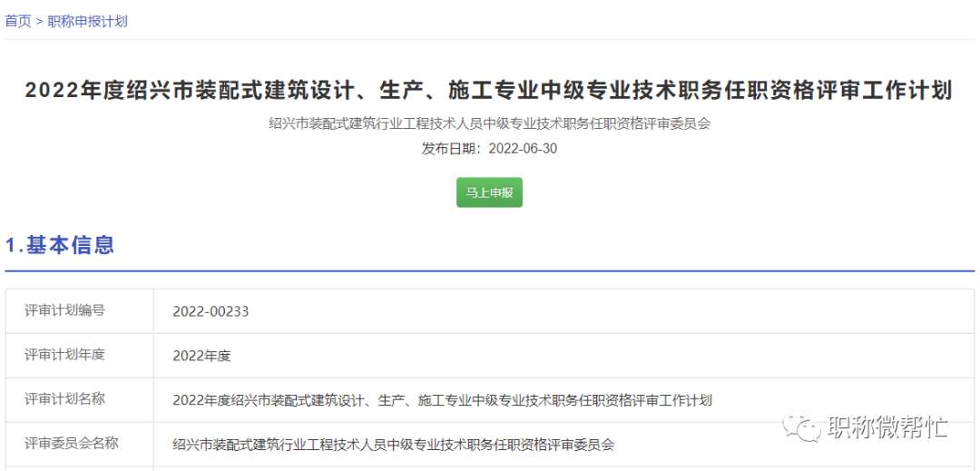The width and height of the screenshot is (980, 471).
Task: Select the page title starting with 2022年度绍兴市装配式建筑设计
Action: [x=489, y=91]
